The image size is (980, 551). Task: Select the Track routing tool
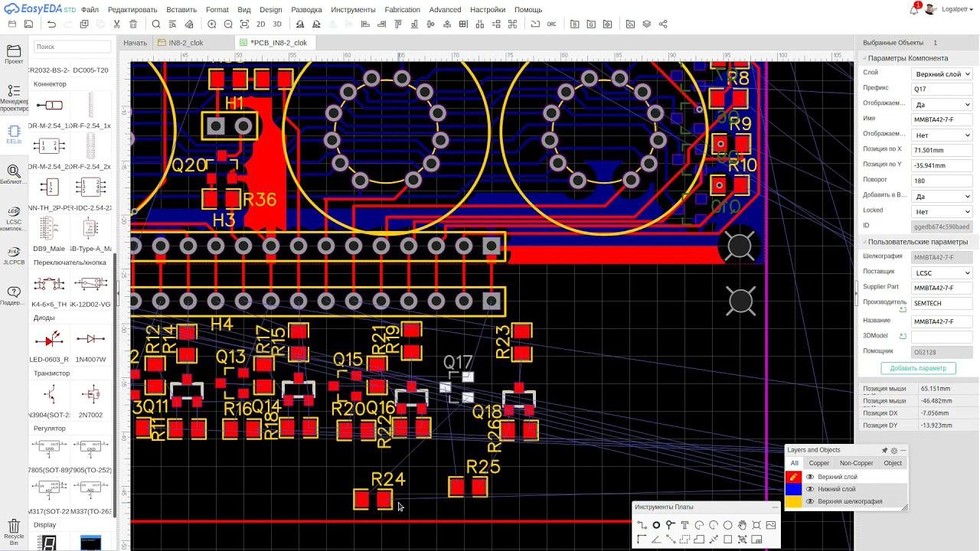(642, 525)
